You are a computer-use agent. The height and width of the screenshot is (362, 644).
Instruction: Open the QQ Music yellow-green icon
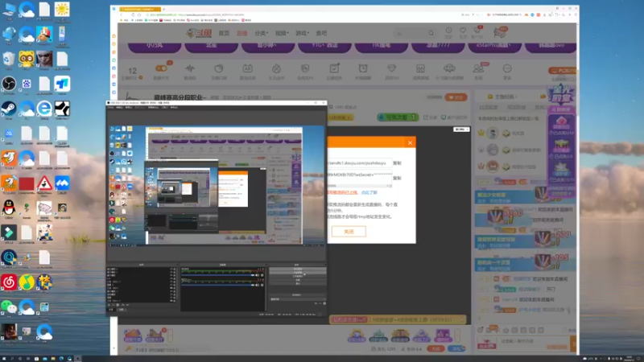tap(27, 282)
